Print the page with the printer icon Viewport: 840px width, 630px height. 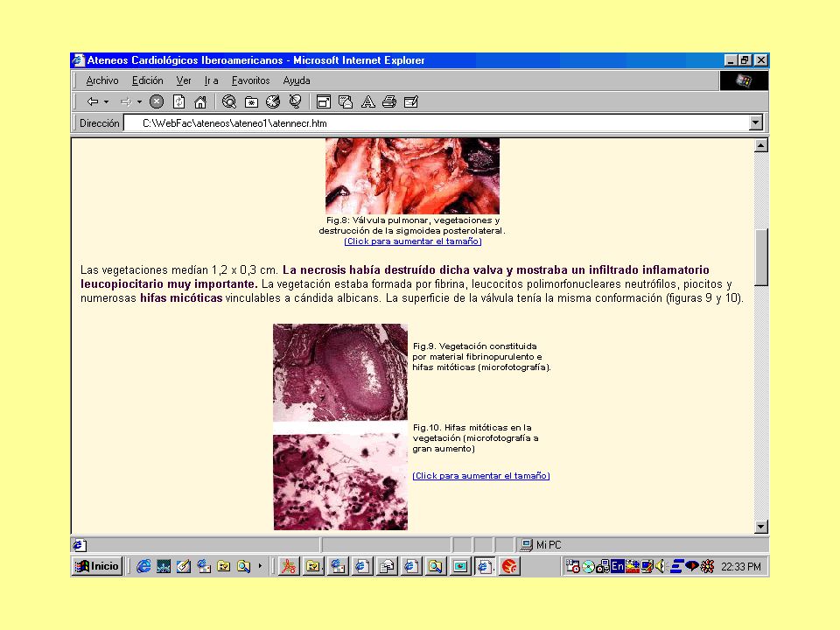[389, 101]
